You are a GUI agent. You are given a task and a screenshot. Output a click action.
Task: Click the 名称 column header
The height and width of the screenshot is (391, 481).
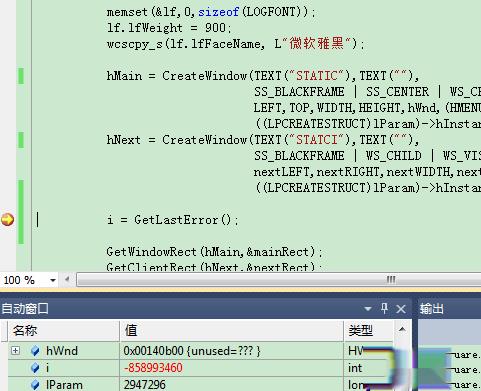[63, 331]
